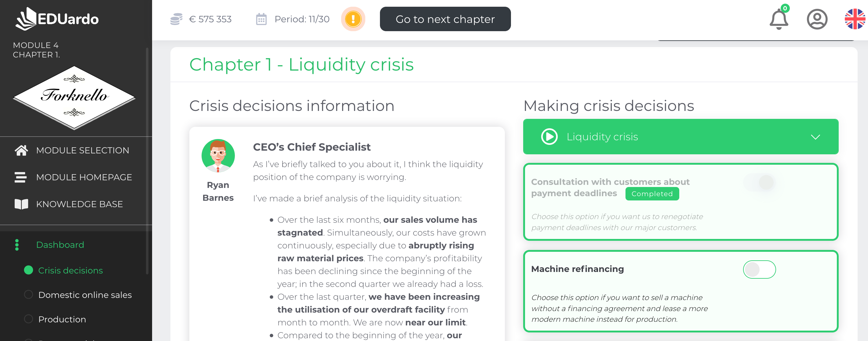Click the orange warning alert icon
The height and width of the screenshot is (341, 868).
(353, 19)
